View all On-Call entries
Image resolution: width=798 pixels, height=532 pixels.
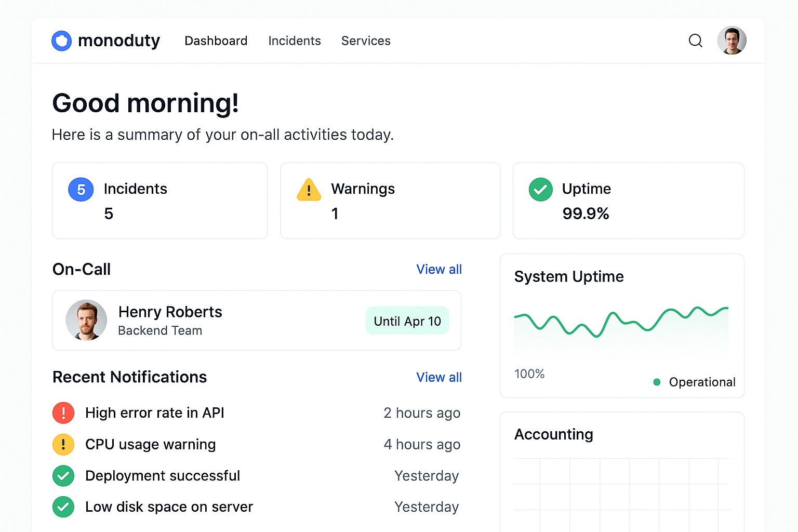tap(439, 270)
